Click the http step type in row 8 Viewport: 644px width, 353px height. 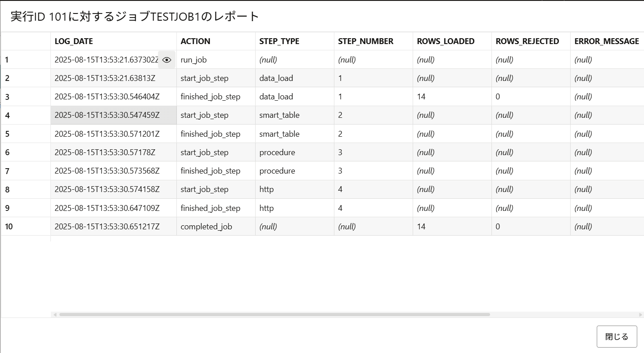point(294,190)
